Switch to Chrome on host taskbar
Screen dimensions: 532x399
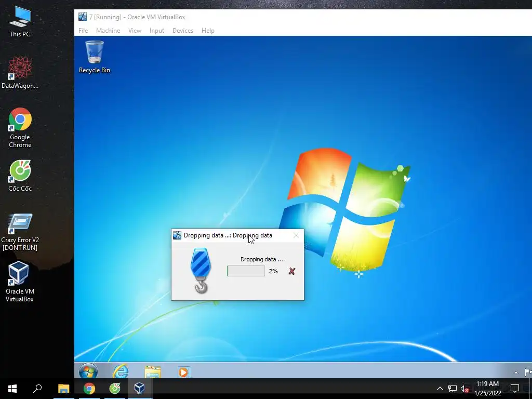(x=89, y=389)
